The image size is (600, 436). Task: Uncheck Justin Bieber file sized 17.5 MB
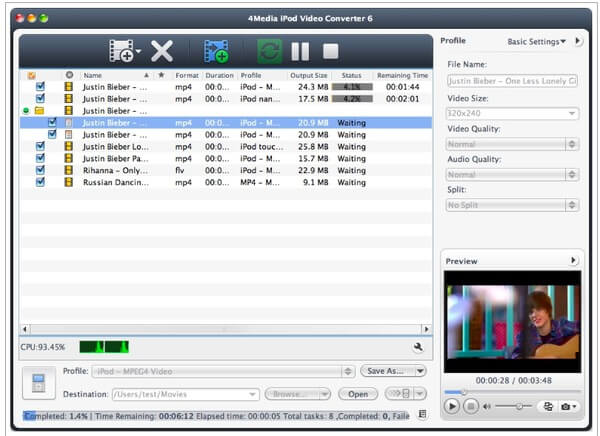click(40, 98)
